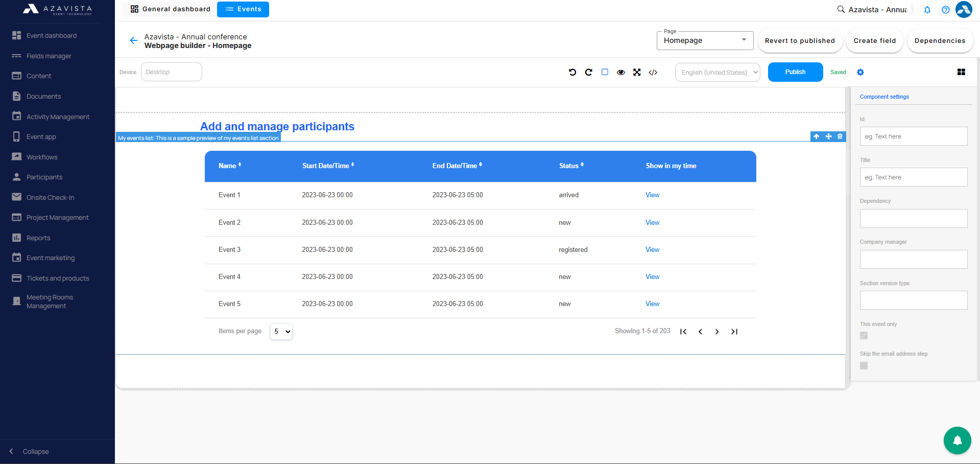Open the Page Homepage dropdown
This screenshot has width=980, height=464.
[705, 40]
